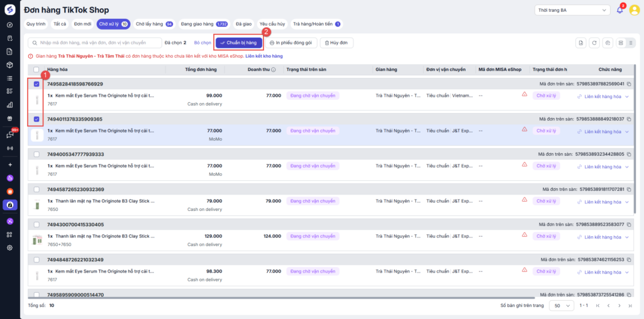Toggle the select-all checkbox in header
The height and width of the screenshot is (319, 644).
pyautogui.click(x=36, y=70)
